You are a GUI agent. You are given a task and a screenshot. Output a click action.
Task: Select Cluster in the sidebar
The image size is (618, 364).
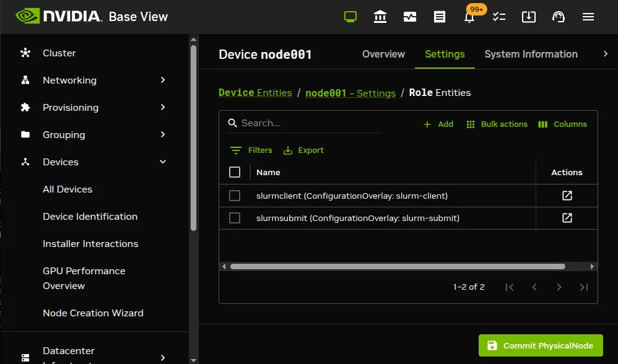point(59,53)
